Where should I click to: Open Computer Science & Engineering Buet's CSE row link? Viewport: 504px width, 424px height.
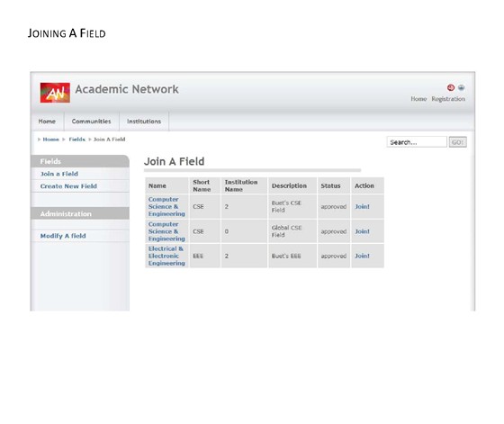pos(166,206)
